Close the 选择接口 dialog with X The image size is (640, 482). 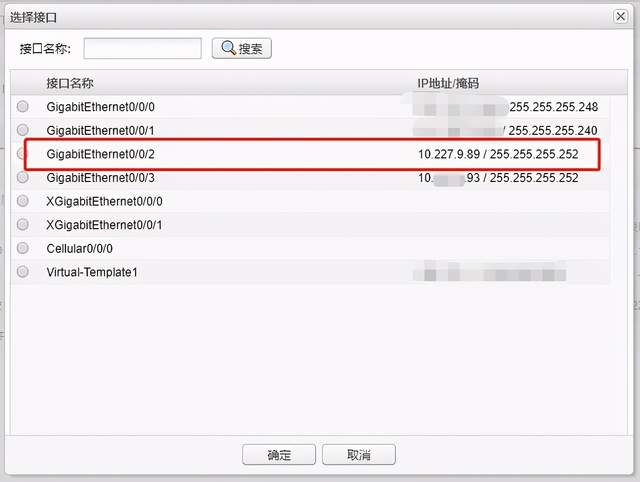pos(620,16)
